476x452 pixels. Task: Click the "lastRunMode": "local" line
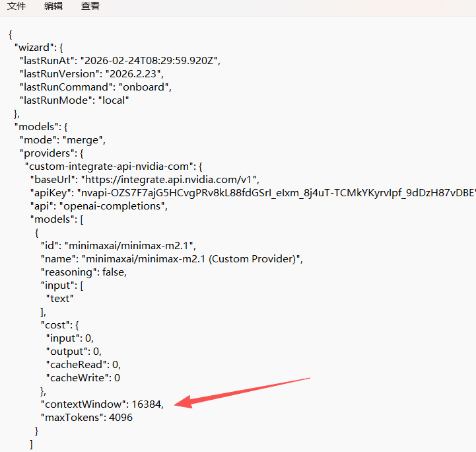[x=75, y=100]
